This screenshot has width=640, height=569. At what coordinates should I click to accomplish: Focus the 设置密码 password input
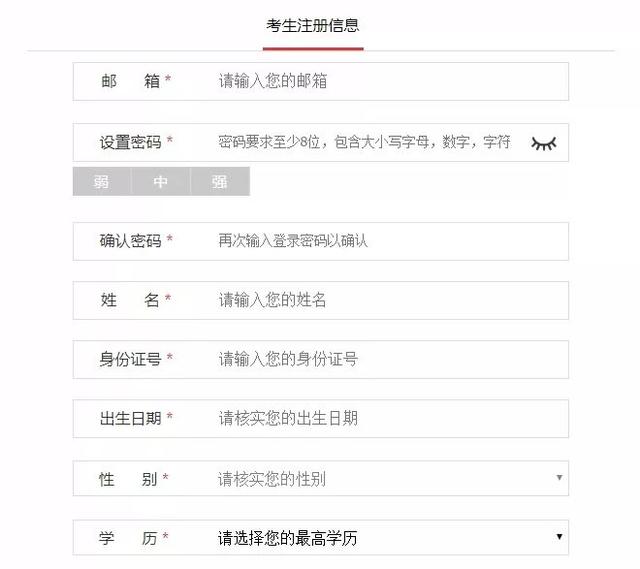[x=320, y=142]
